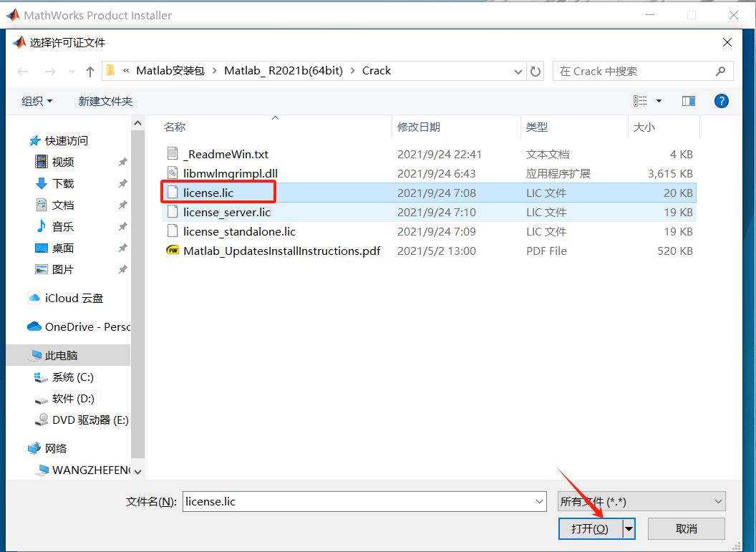Toggle the preview pane icon
Viewport: 756px width, 552px height.
point(689,101)
